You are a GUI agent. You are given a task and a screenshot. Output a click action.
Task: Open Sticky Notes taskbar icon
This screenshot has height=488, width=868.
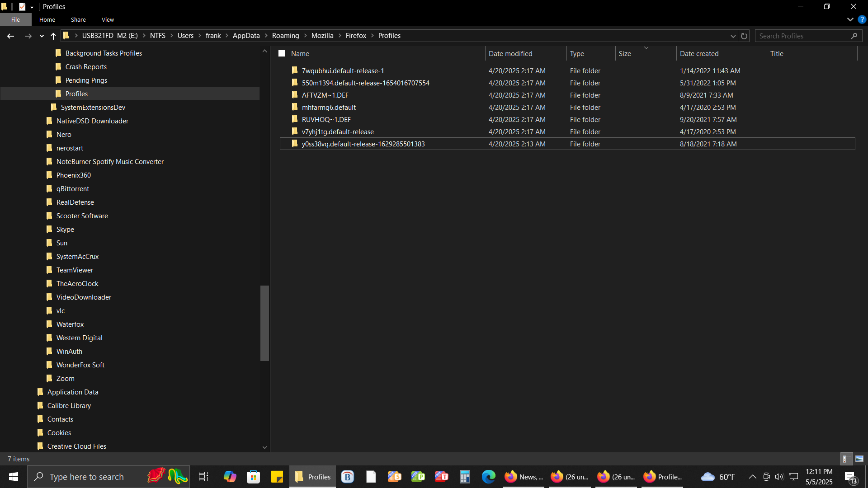pyautogui.click(x=277, y=477)
